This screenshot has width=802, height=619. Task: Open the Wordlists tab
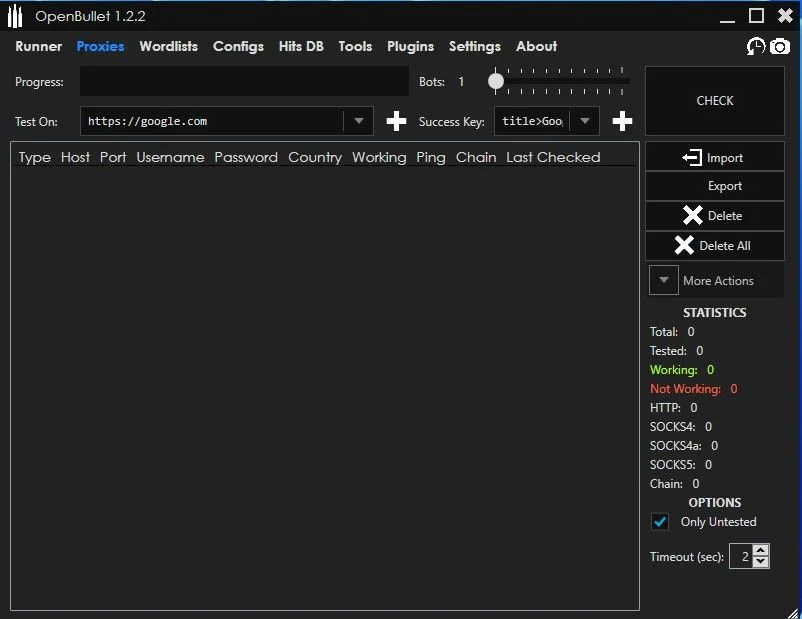169,47
